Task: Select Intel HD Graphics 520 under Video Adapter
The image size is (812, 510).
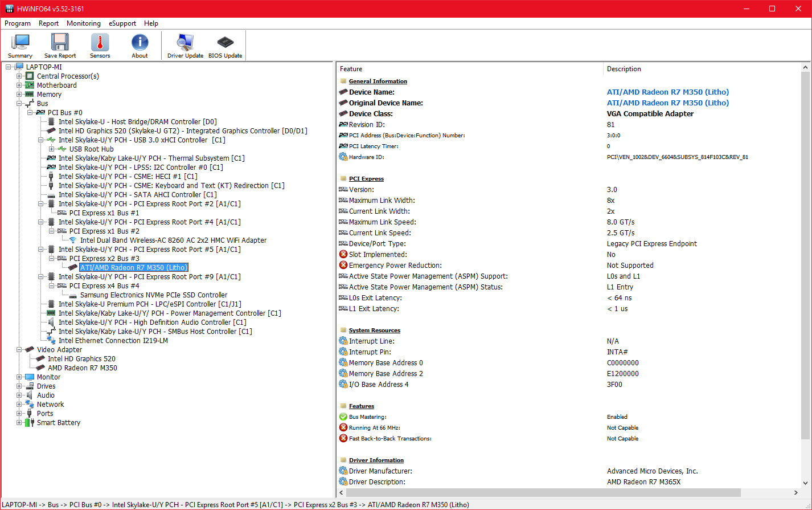Action: click(x=81, y=359)
